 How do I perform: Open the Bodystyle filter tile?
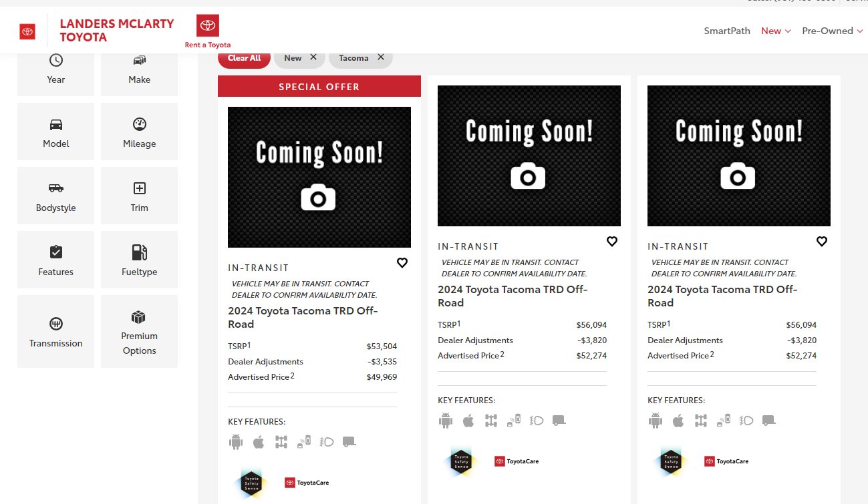pyautogui.click(x=55, y=196)
